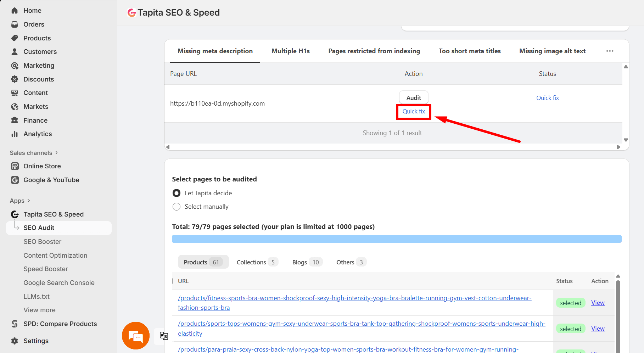Open Content Optimization in sidebar
The width and height of the screenshot is (644, 353).
click(55, 256)
